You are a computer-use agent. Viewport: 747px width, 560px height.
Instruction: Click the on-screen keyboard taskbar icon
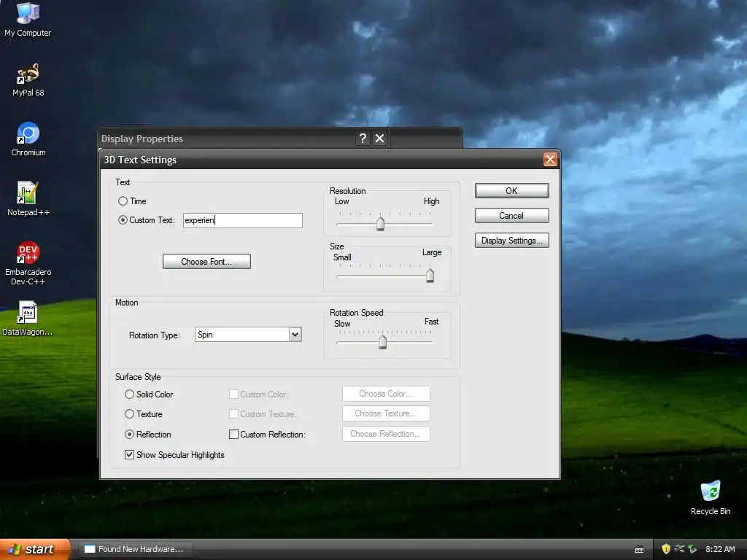639,550
